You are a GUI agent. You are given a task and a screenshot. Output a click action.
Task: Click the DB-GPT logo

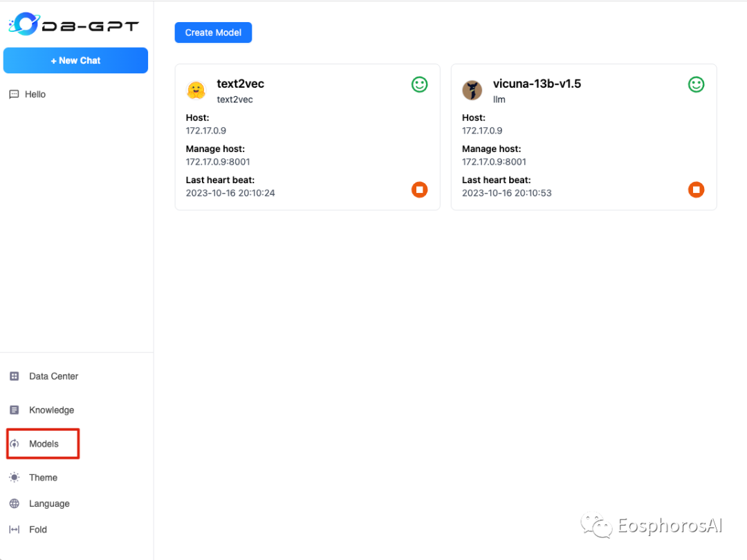[x=74, y=24]
